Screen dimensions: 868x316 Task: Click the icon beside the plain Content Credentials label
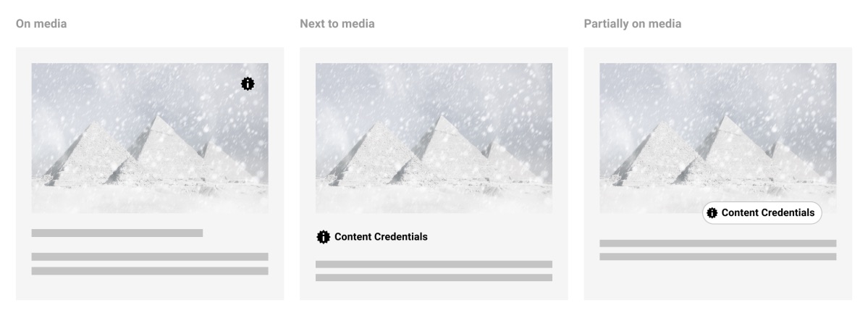(323, 237)
